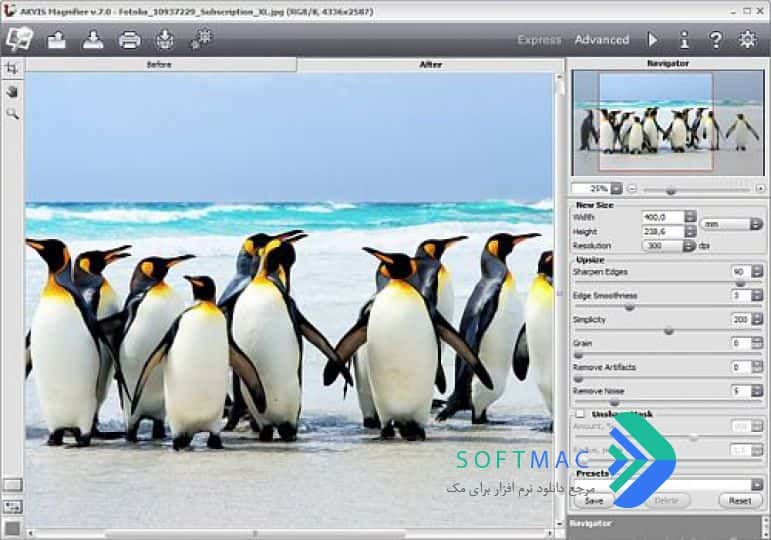771x540 pixels.
Task: Print the image via printer icon
Action: [129, 40]
